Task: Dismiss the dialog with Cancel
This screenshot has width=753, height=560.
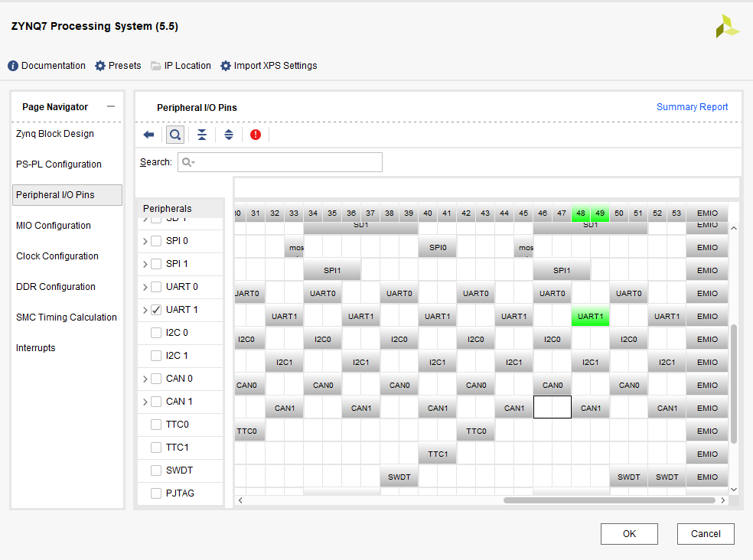Action: pos(706,534)
